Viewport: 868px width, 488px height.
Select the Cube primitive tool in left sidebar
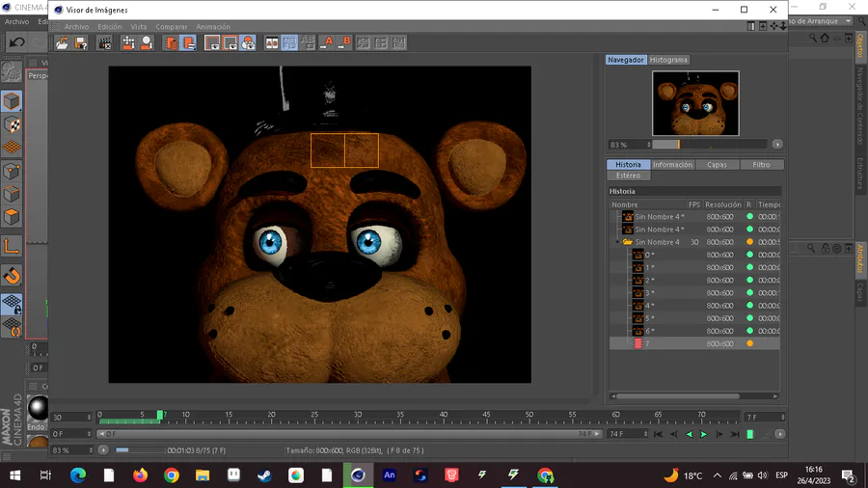(x=12, y=101)
